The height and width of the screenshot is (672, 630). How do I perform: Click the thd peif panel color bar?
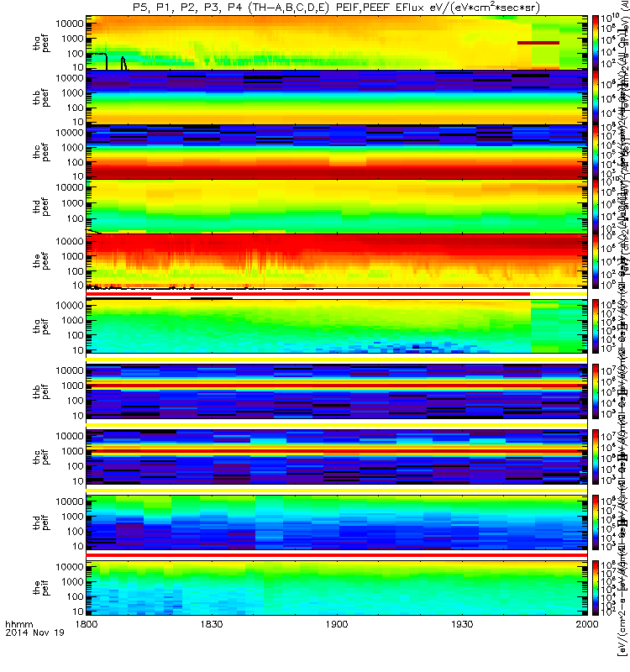coord(596,522)
